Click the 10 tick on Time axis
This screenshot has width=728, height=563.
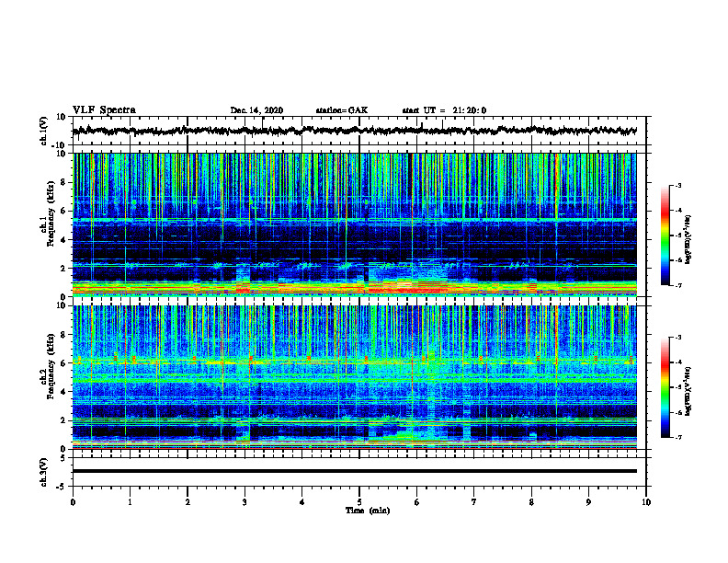click(x=646, y=502)
